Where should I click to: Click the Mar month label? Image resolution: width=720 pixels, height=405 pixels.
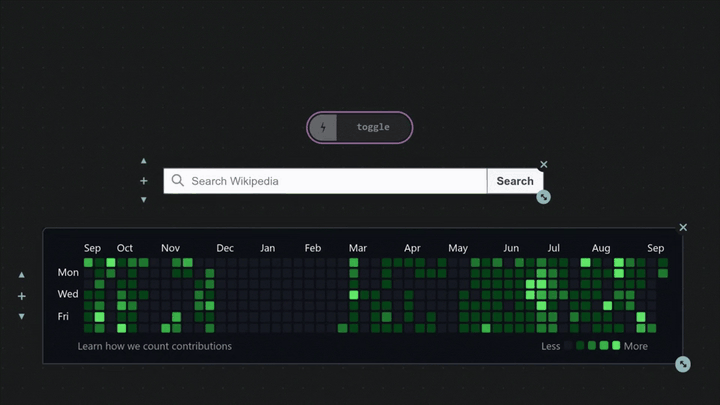358,248
